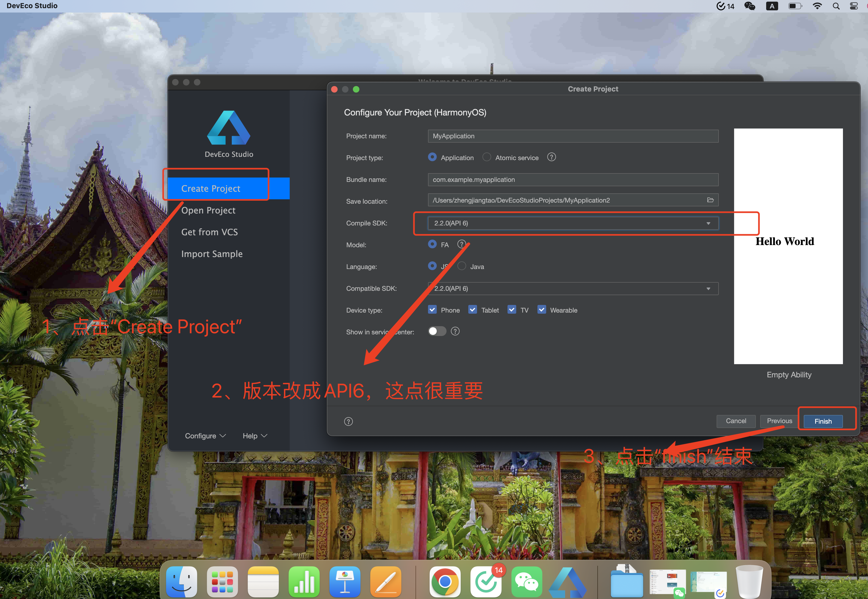Click the Finish button

(823, 421)
